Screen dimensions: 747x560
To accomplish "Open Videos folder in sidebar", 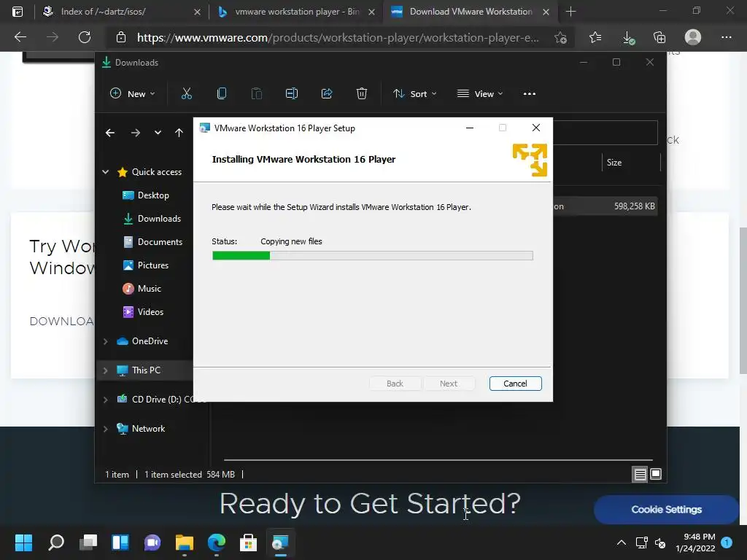I will click(143, 312).
